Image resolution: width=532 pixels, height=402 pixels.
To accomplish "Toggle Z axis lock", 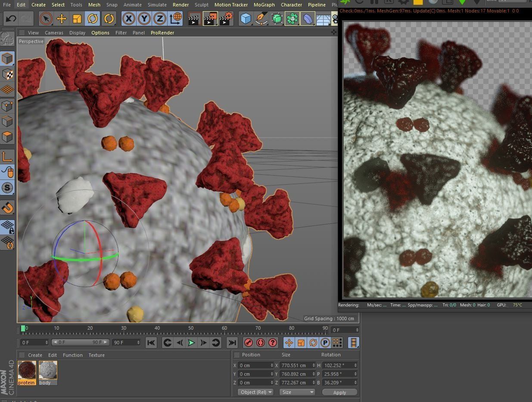I will [x=159, y=19].
